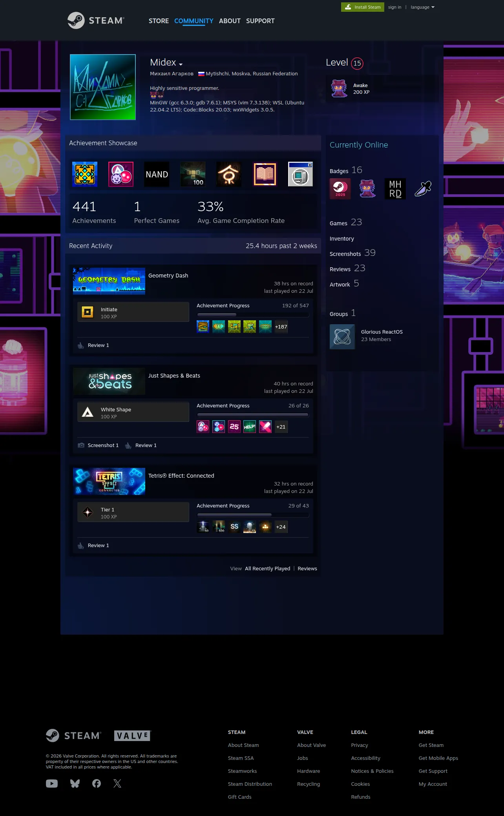Open the STORE menu

(x=159, y=21)
